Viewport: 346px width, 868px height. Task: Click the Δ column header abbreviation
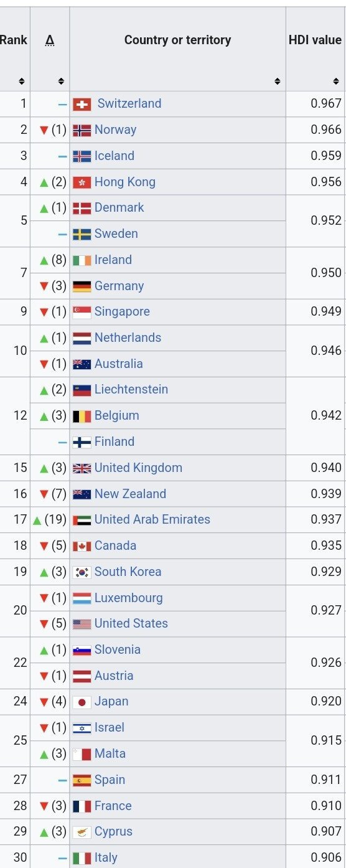pyautogui.click(x=49, y=41)
